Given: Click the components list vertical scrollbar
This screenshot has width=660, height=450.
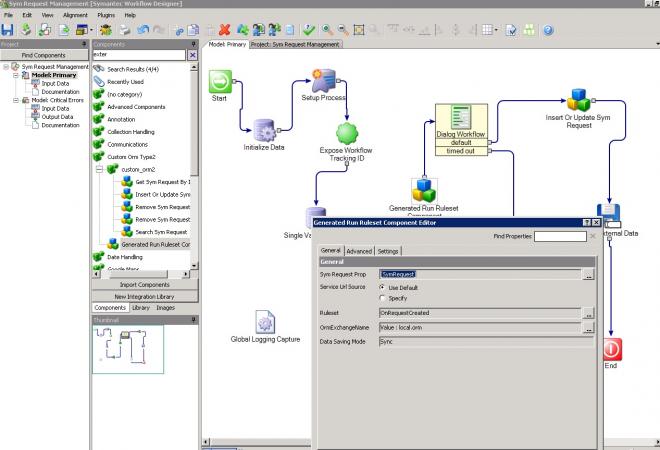Looking at the screenshot, I should (x=194, y=166).
